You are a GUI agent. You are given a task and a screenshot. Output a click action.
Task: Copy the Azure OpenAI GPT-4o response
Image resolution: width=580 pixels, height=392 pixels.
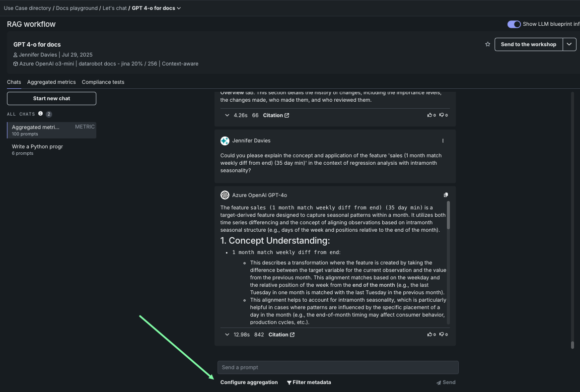[x=445, y=195]
